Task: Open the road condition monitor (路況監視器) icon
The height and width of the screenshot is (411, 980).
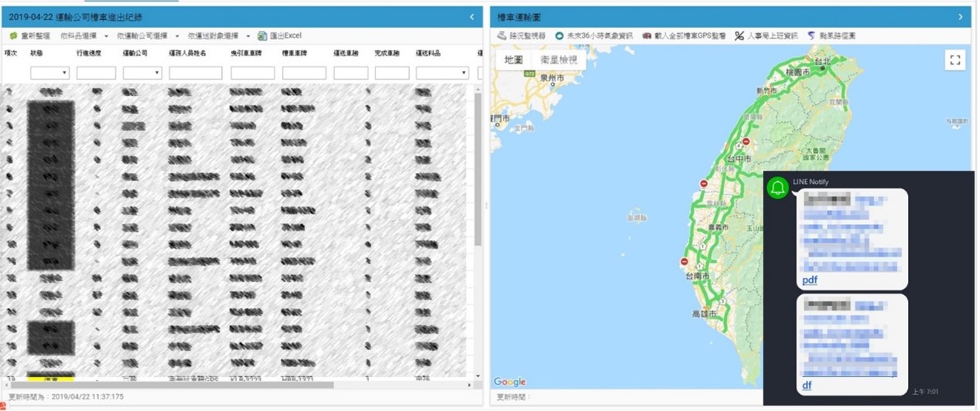Action: tap(502, 36)
